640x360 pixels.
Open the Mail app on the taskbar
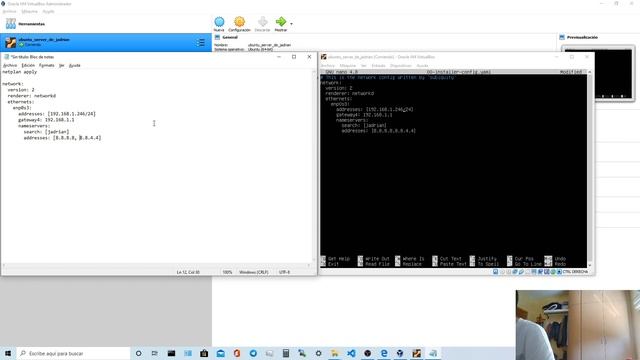pos(220,353)
